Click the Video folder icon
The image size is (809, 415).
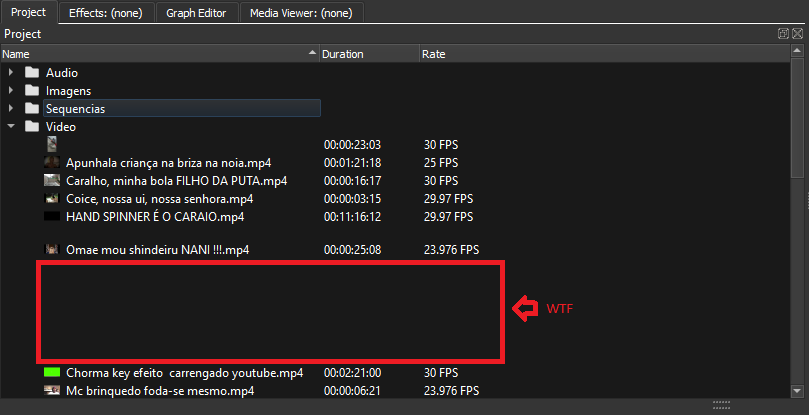32,126
